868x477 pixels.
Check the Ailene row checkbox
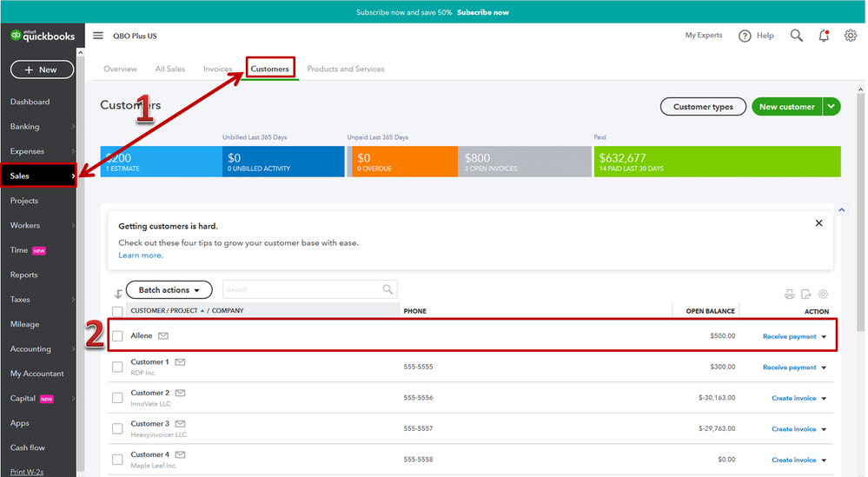pyautogui.click(x=117, y=336)
